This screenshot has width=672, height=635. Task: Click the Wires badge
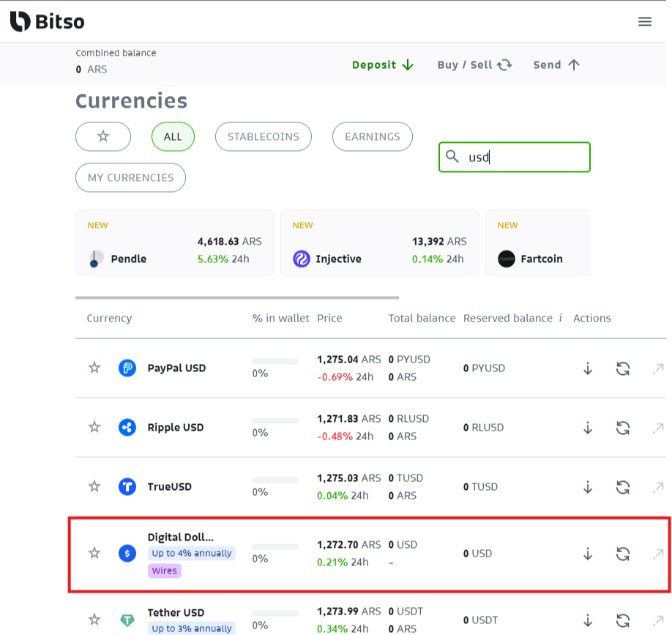pos(165,571)
